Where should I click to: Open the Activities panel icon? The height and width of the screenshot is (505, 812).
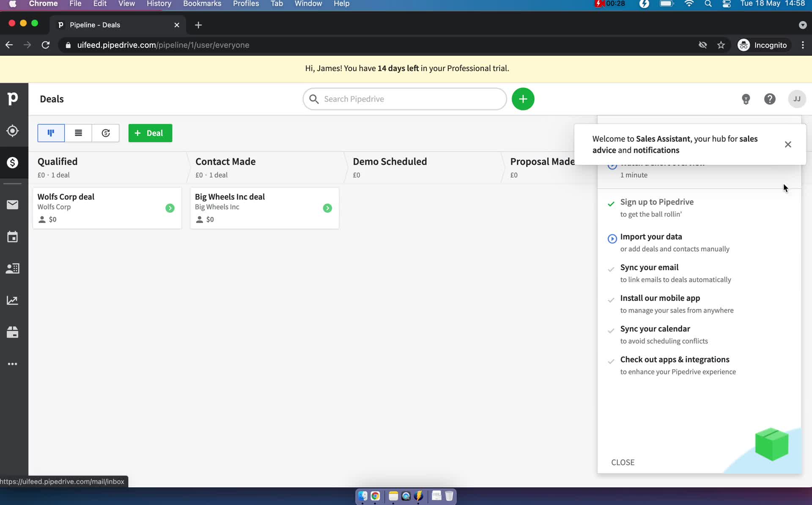pos(13,237)
